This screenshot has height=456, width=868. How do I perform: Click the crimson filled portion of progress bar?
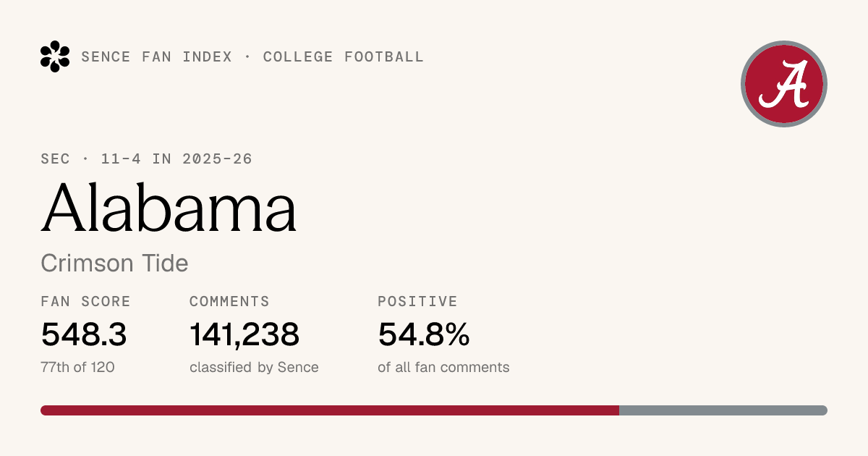[x=330, y=410]
